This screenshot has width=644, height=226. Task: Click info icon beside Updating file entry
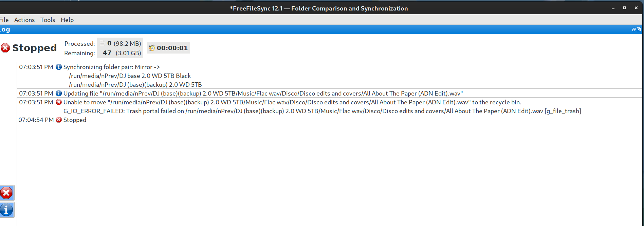pos(59,93)
